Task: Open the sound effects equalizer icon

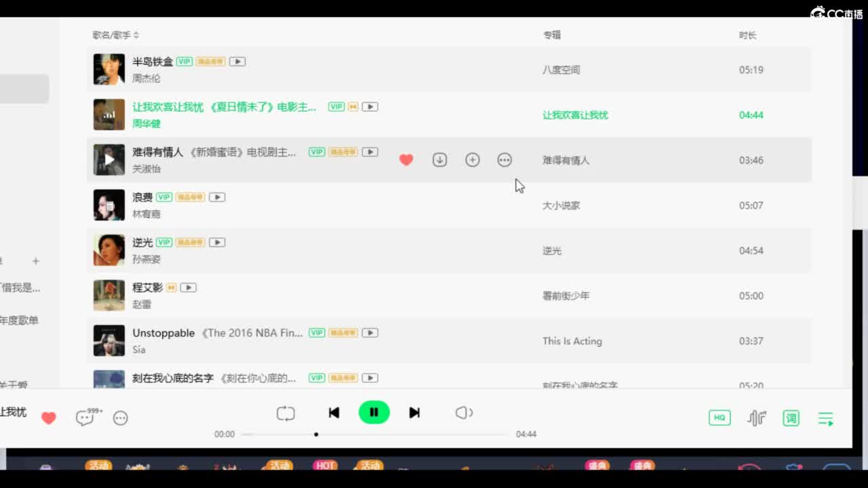Action: (757, 418)
